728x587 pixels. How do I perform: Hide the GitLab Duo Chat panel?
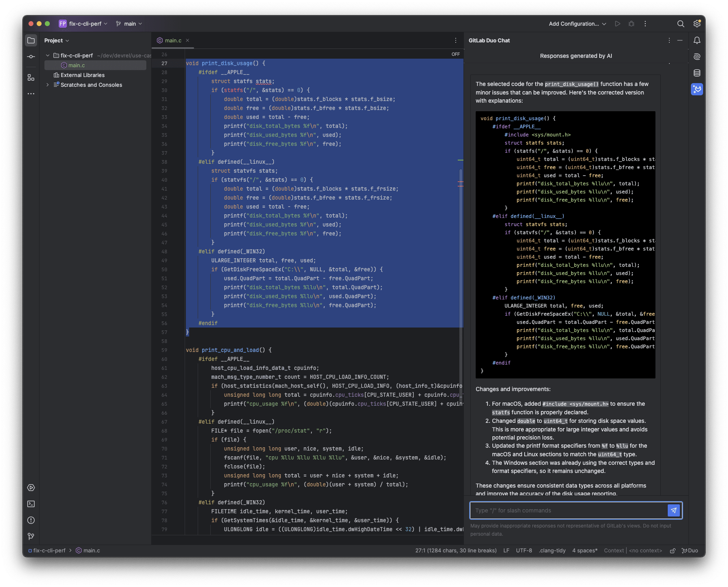680,40
